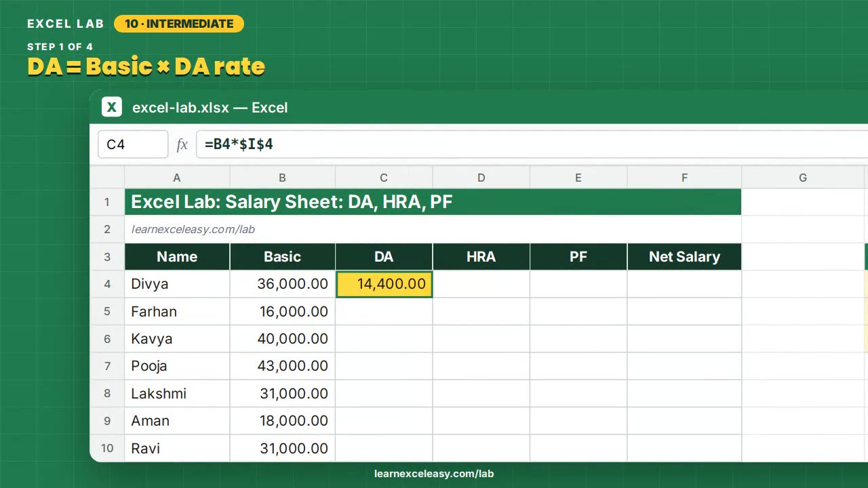This screenshot has height=488, width=868.
Task: Click the '10 · INTERMEDIATE' level badge
Action: pos(179,24)
